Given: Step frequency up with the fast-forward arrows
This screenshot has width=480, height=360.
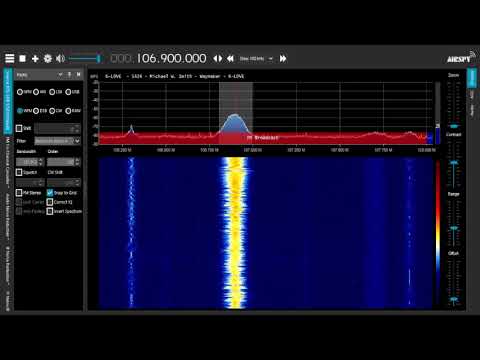Looking at the screenshot, I should [x=283, y=59].
